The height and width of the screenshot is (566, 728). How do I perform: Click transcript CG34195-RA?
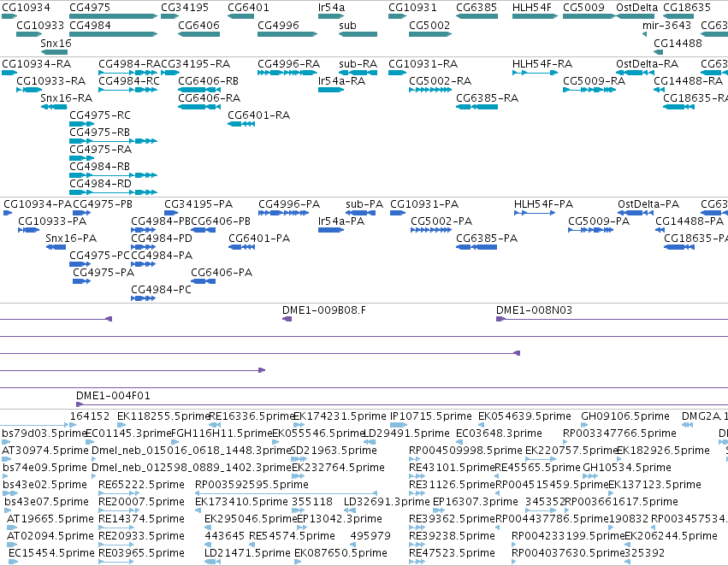point(195,63)
